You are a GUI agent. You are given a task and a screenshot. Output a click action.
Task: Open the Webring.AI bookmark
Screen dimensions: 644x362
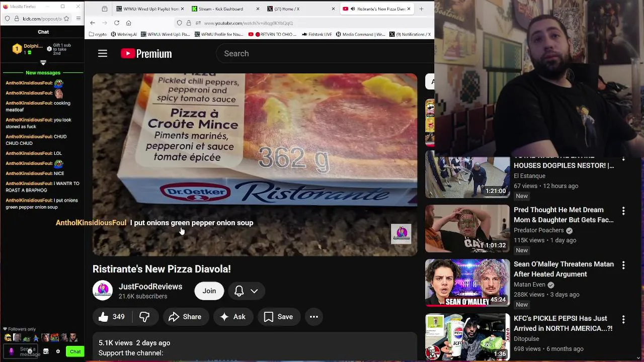124,34
